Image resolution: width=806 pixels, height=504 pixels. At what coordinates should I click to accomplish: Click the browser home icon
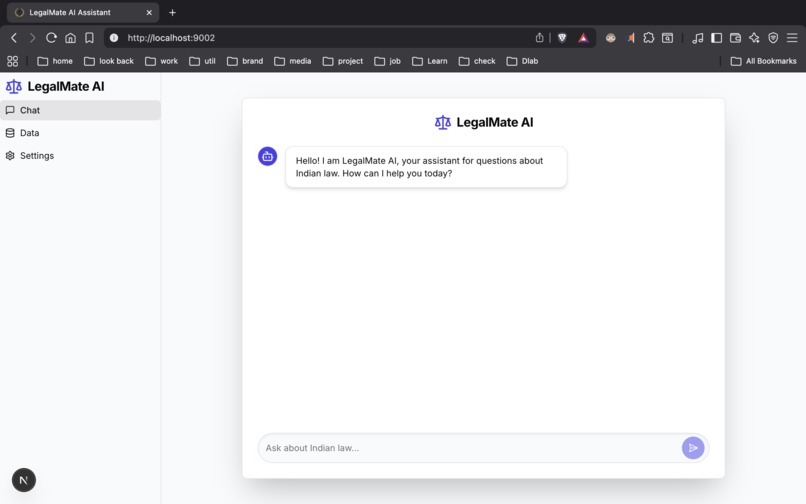tap(70, 38)
